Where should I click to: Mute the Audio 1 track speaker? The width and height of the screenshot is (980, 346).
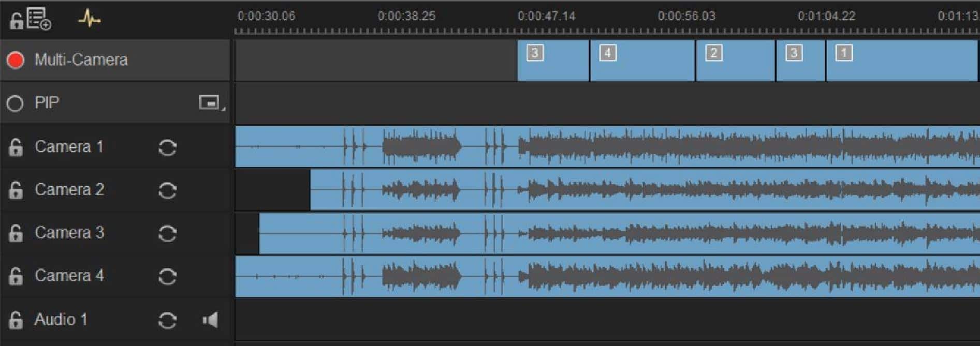click(x=210, y=320)
